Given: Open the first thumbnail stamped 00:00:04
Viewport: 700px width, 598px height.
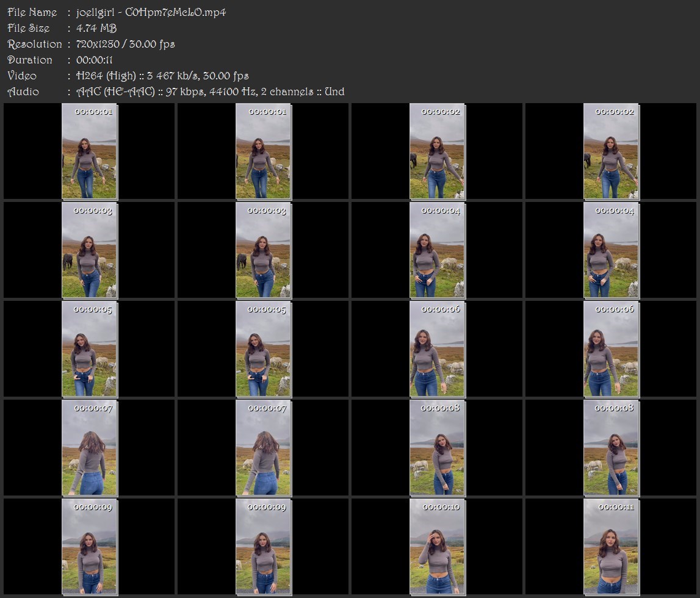Looking at the screenshot, I should tap(438, 250).
